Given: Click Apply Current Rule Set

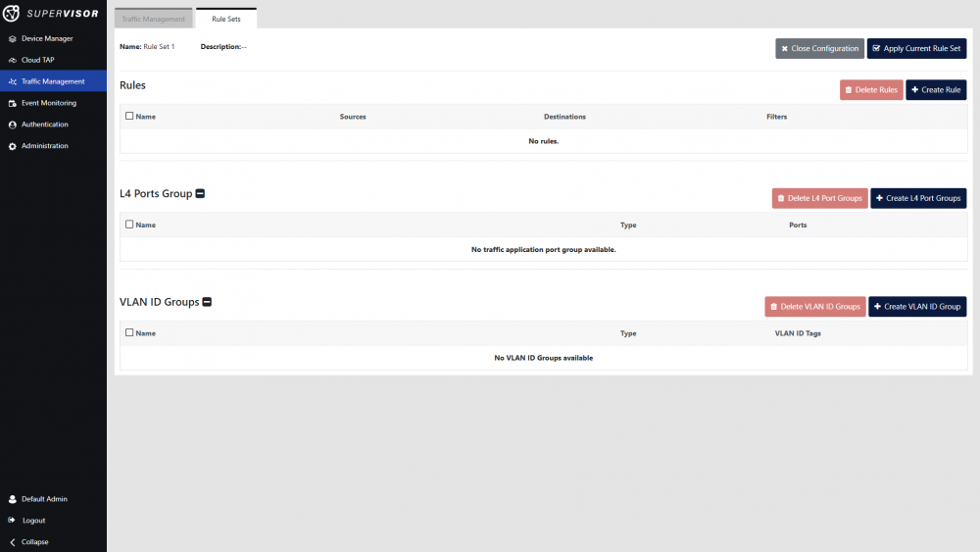Looking at the screenshot, I should point(916,48).
